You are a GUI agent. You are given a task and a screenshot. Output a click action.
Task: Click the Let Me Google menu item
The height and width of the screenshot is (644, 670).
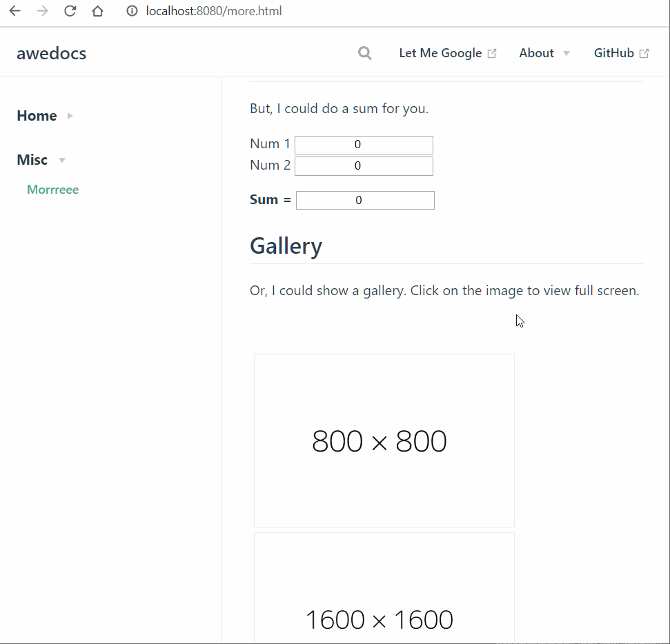click(x=440, y=52)
